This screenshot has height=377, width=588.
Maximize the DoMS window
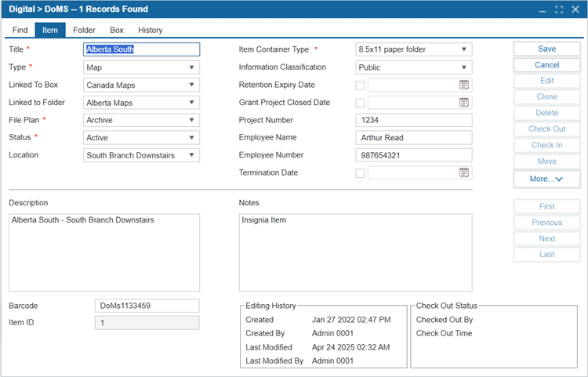[x=559, y=9]
